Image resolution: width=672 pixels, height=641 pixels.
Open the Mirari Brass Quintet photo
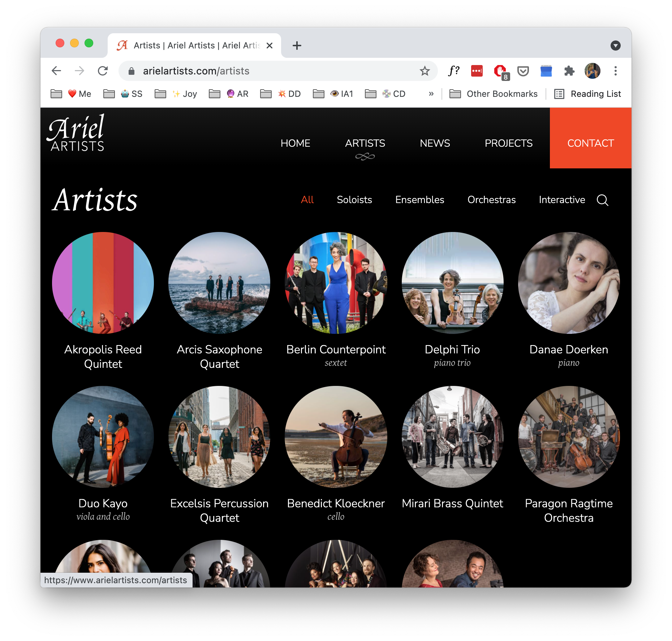452,437
